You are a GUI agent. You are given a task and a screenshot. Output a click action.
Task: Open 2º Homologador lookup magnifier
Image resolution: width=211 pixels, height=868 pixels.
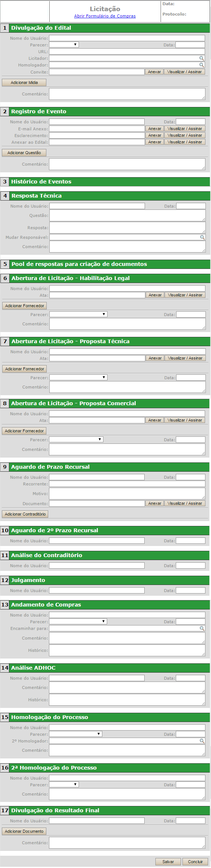pos(202,741)
